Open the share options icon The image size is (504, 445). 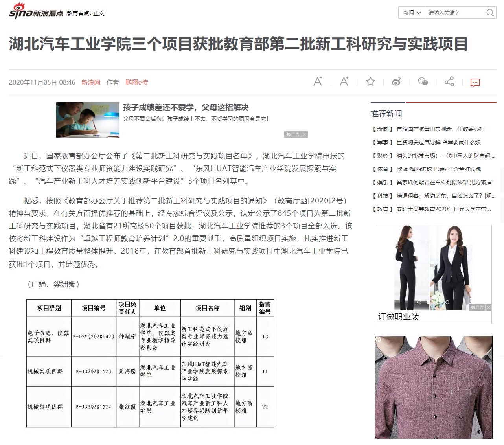tap(449, 82)
